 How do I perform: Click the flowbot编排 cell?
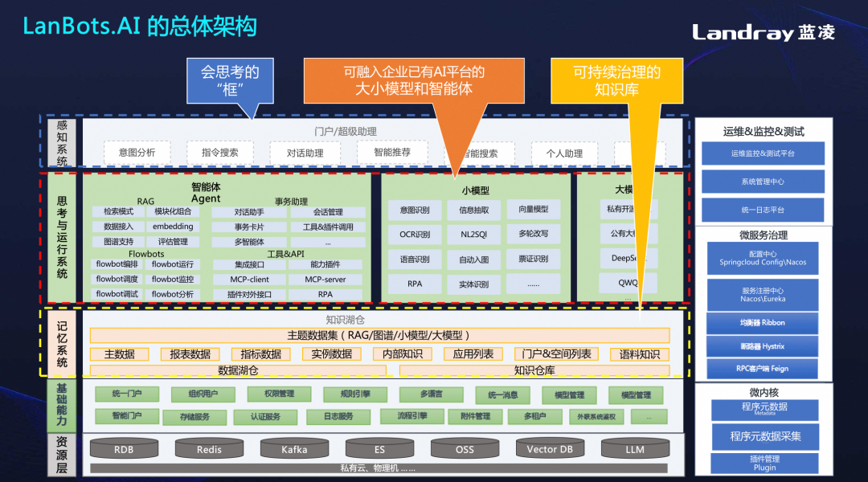coord(117,264)
